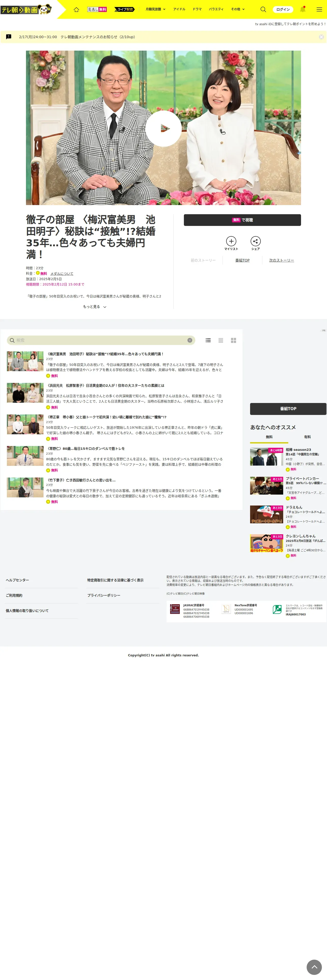Click the notice speech-bubble icon
Viewport: 327px width, 980px height.
[9, 37]
